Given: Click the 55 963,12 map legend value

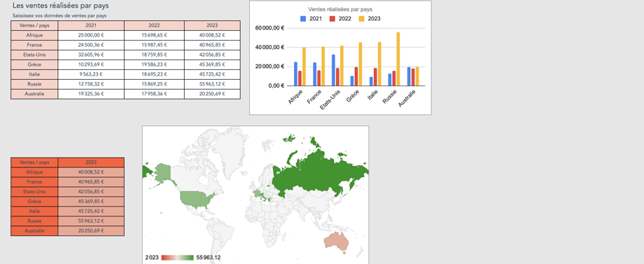Looking at the screenshot, I should point(208,258).
